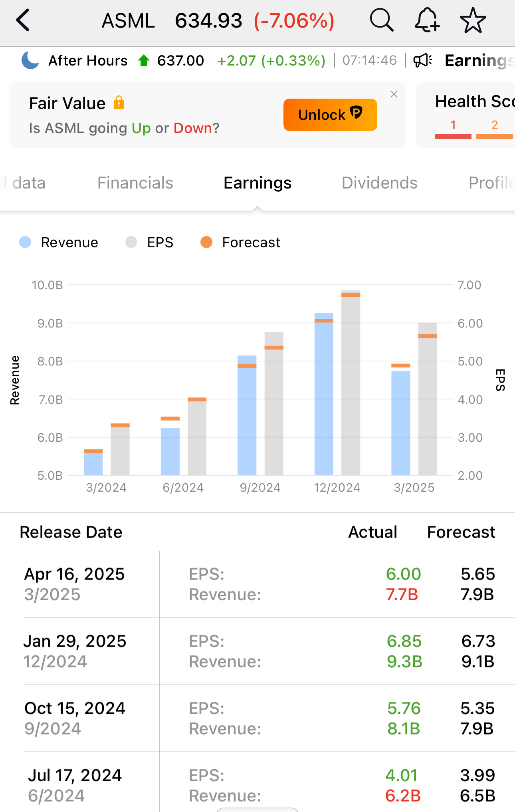
Task: Add alert with bell plus icon
Action: [427, 20]
